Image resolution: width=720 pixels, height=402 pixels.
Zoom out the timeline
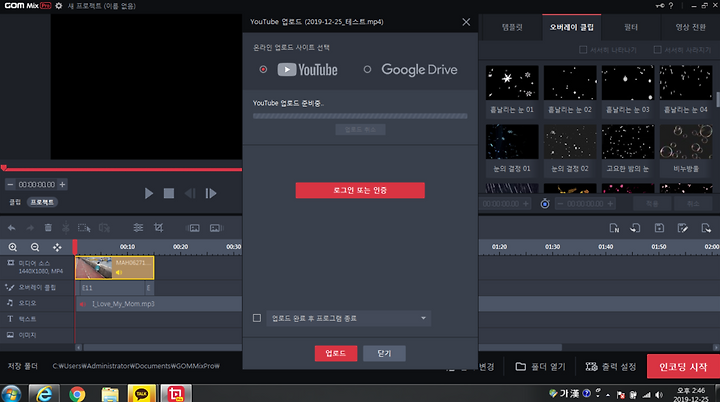[x=35, y=247]
